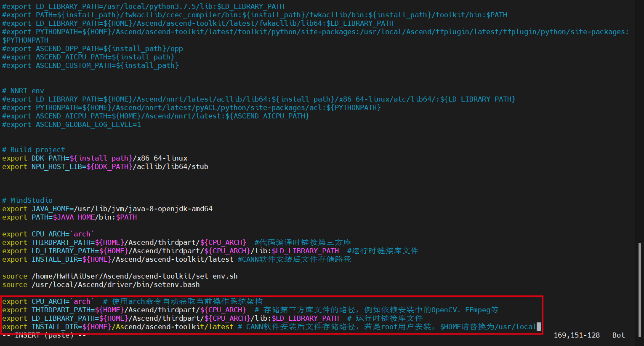The image size is (644, 346).
Task: Click the first #export LD_LIBRARY_PATH python3.7.5 line
Action: (x=143, y=6)
